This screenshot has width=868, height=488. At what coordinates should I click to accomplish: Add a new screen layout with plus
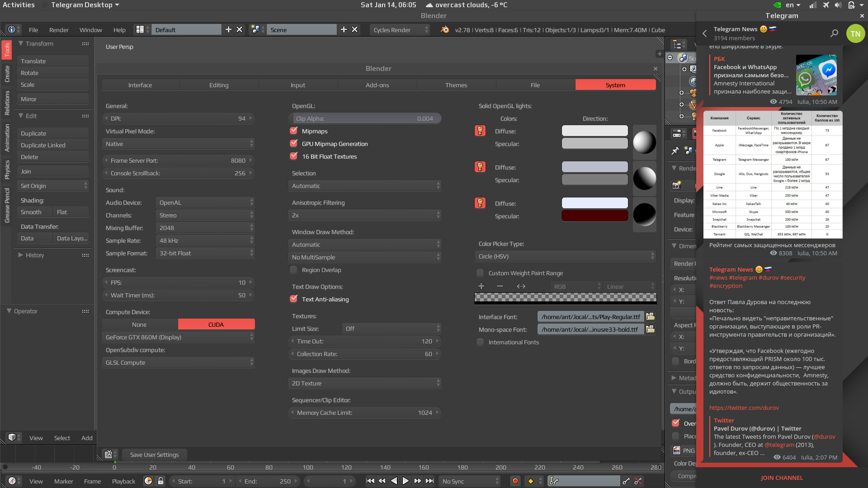(228, 30)
